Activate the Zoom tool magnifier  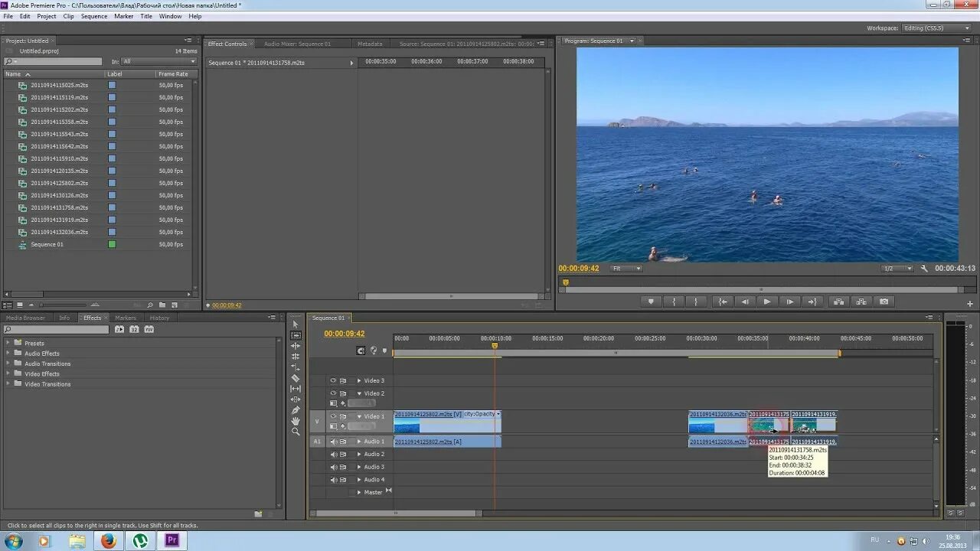click(x=296, y=432)
